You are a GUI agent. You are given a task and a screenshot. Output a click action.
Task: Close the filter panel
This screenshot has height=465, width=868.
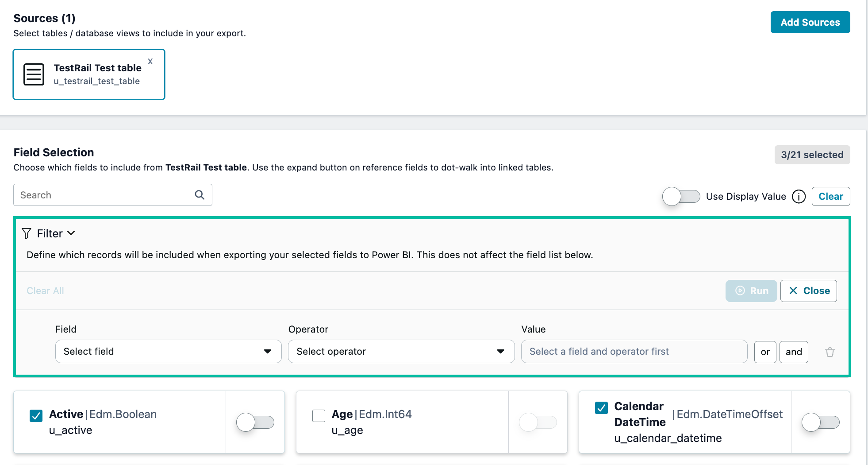tap(809, 291)
